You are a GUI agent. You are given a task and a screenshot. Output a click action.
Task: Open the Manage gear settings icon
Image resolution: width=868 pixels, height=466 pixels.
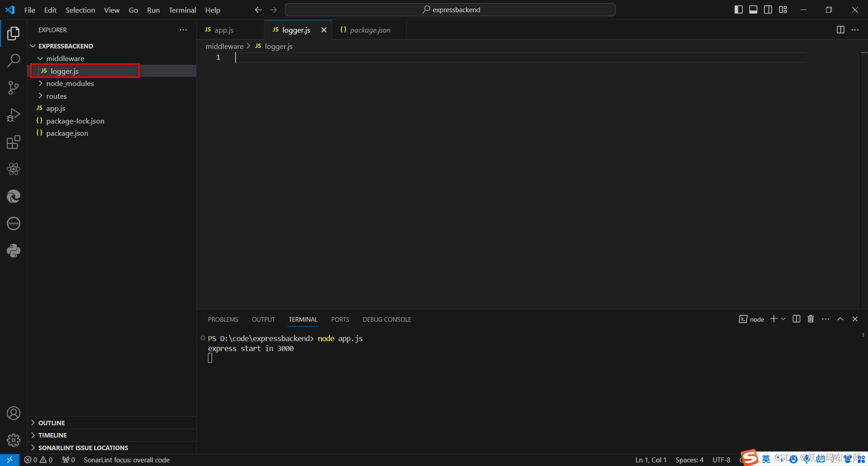[14, 440]
